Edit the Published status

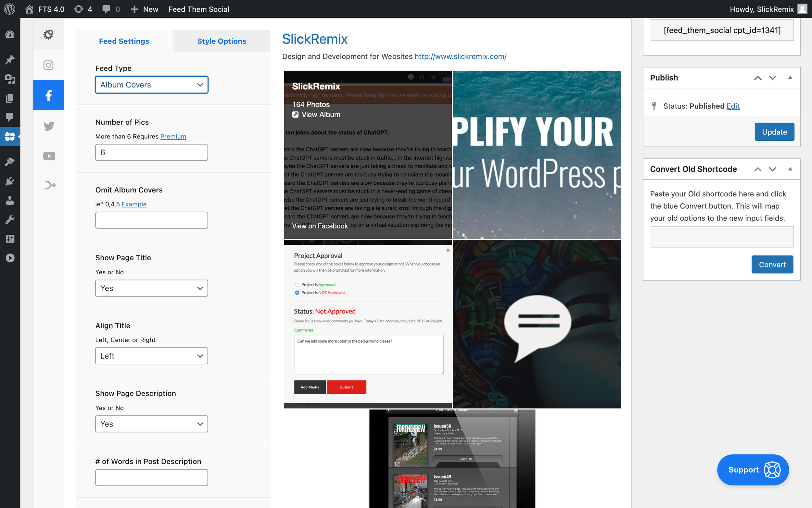point(733,106)
